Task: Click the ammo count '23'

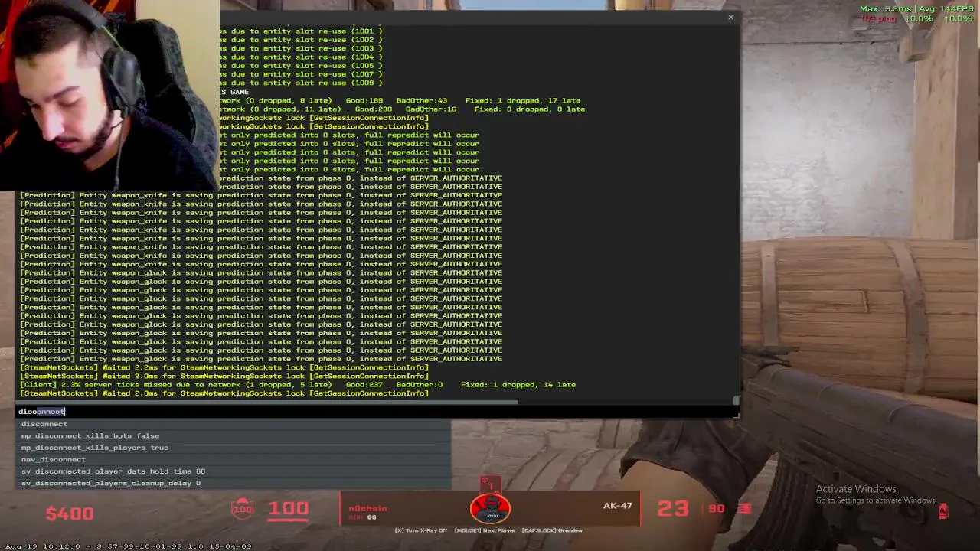Action: click(x=673, y=509)
